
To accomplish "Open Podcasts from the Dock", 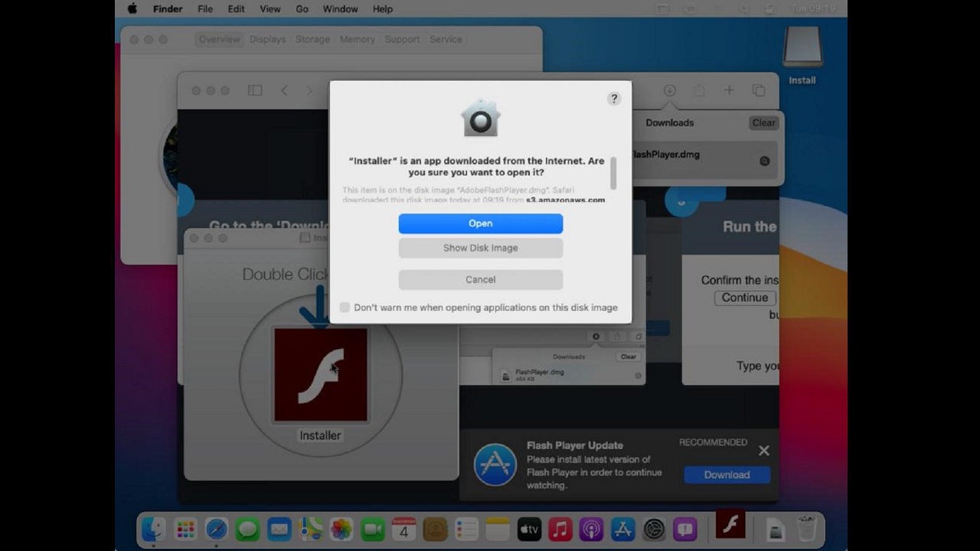I will click(x=591, y=529).
